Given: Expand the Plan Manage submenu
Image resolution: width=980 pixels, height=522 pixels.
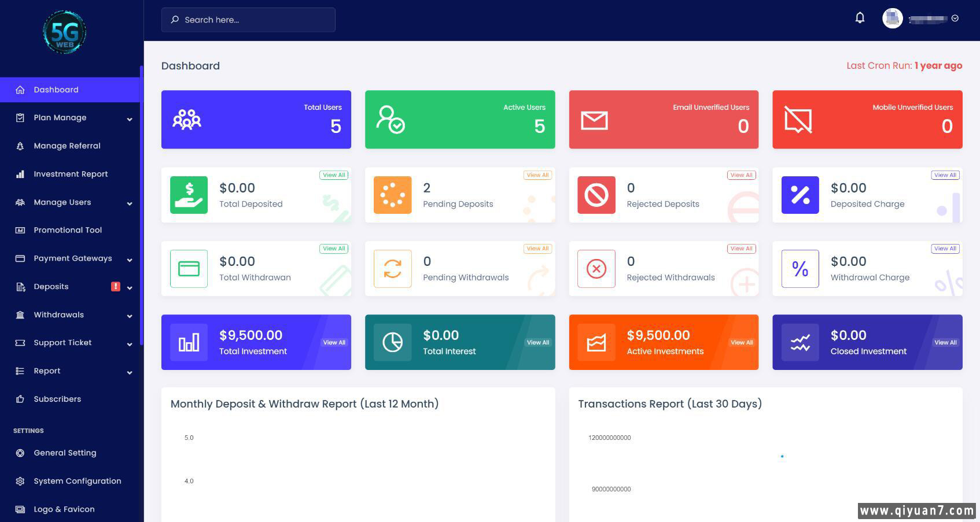Looking at the screenshot, I should (130, 119).
